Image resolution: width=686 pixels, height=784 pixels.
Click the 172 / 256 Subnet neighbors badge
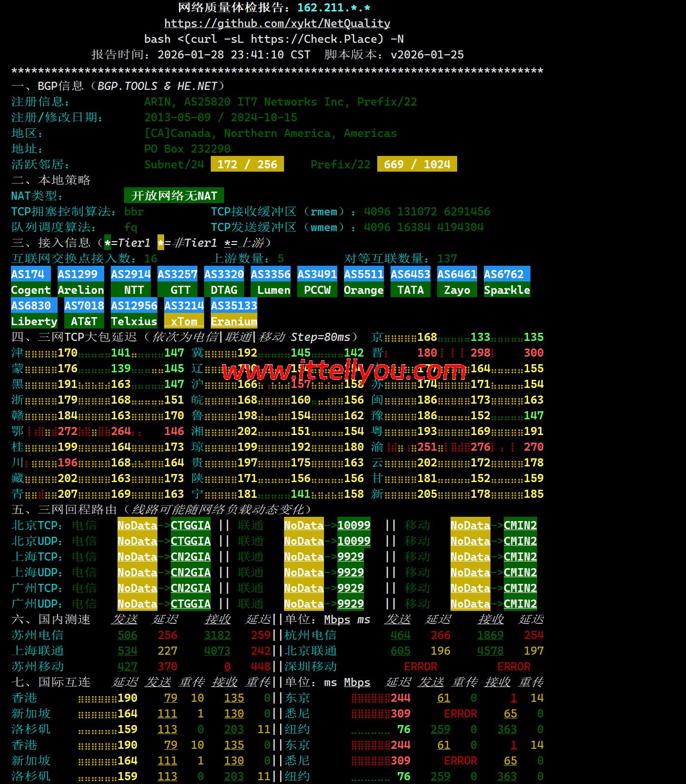point(247,164)
